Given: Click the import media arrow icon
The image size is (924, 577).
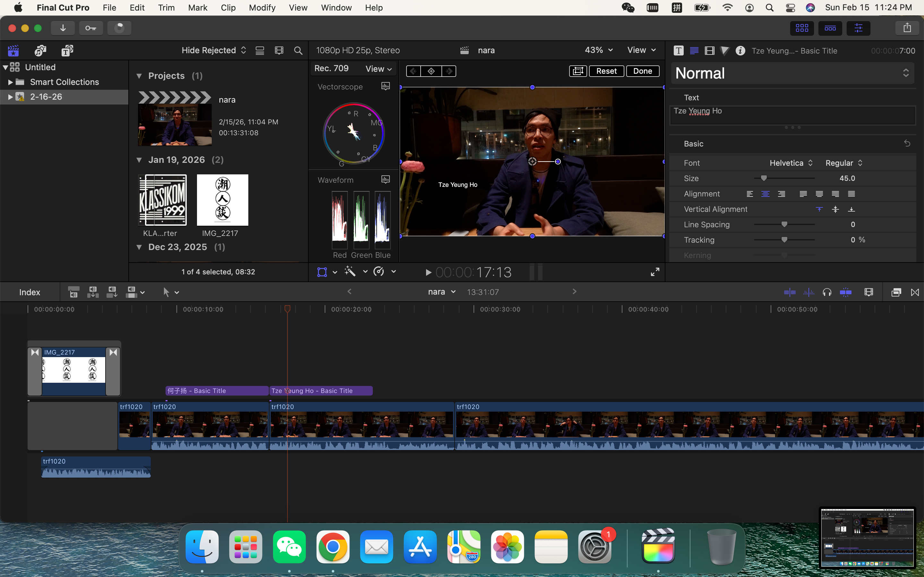Looking at the screenshot, I should (63, 28).
